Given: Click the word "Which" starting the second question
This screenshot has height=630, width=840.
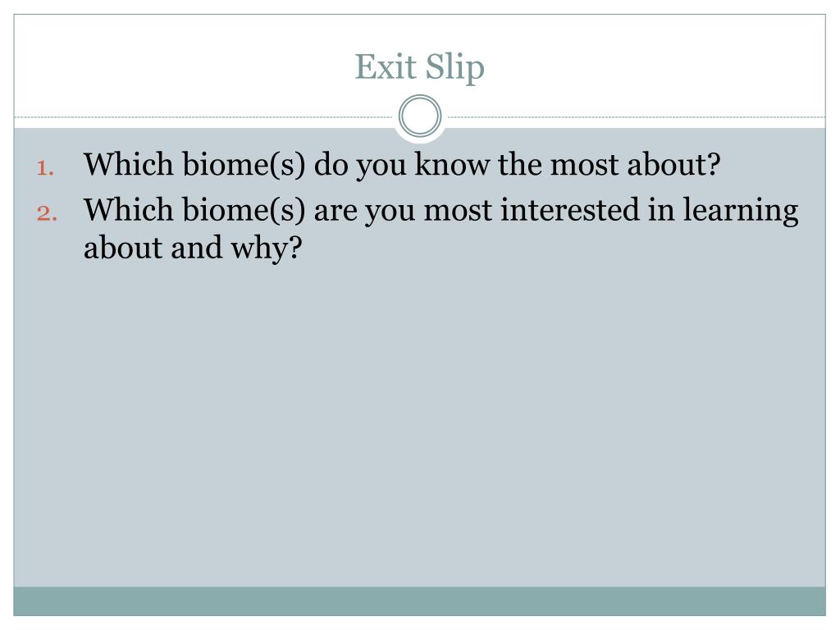Looking at the screenshot, I should [x=129, y=209].
